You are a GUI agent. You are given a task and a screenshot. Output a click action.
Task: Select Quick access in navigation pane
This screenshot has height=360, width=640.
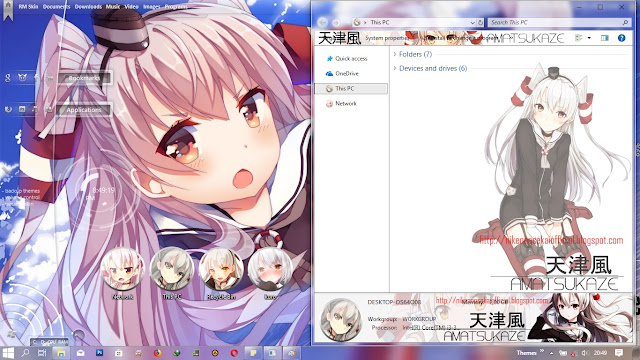pos(347,59)
